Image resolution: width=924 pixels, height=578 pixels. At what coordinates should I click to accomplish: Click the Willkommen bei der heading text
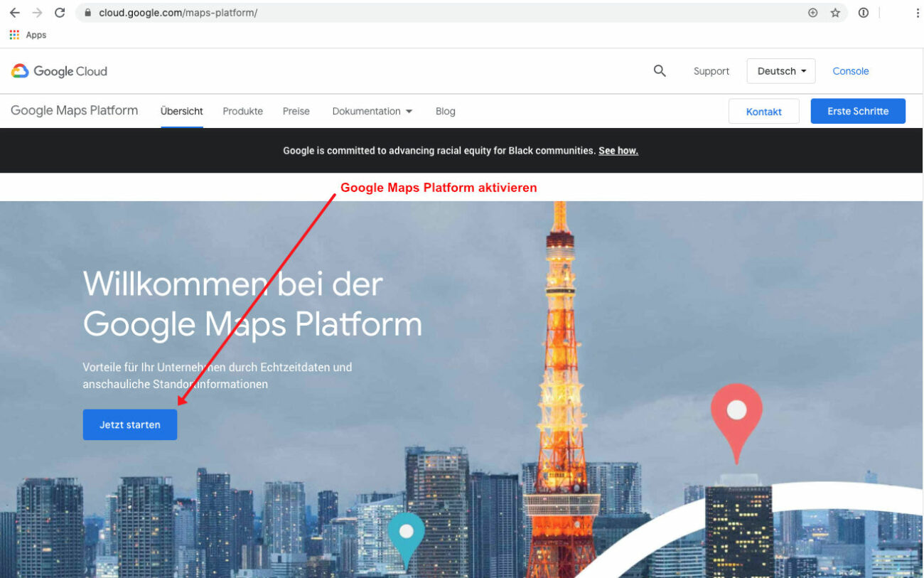233,285
